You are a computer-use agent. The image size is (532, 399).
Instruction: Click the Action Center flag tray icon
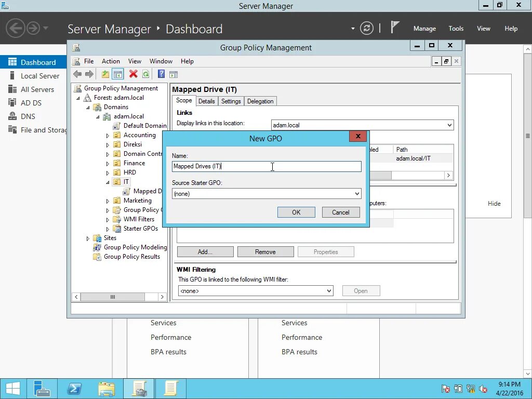[x=446, y=389]
